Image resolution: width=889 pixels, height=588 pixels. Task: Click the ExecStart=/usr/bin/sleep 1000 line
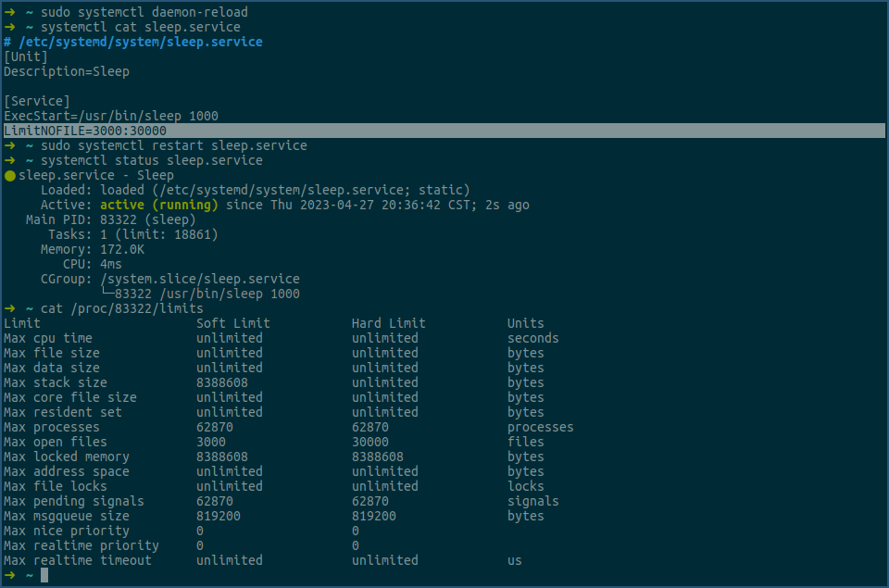111,116
